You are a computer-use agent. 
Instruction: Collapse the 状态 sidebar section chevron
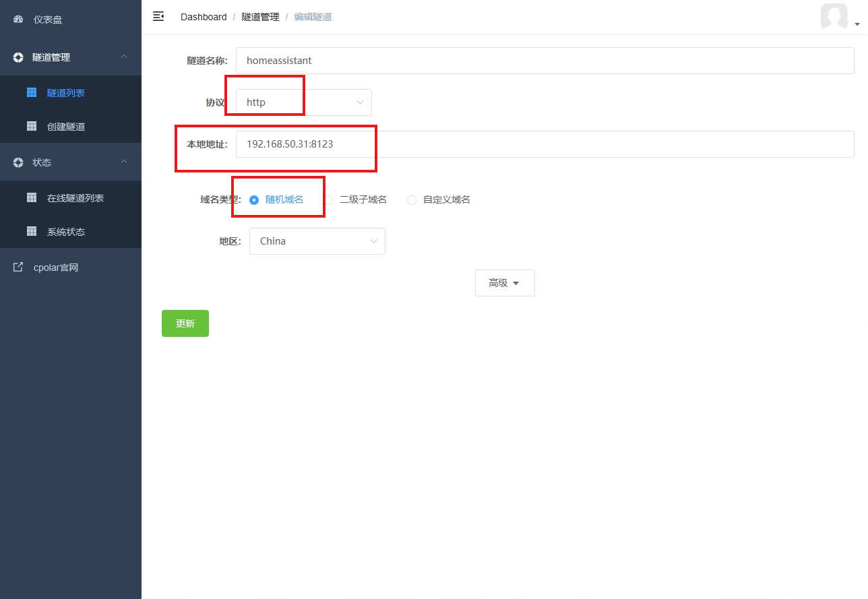click(124, 162)
